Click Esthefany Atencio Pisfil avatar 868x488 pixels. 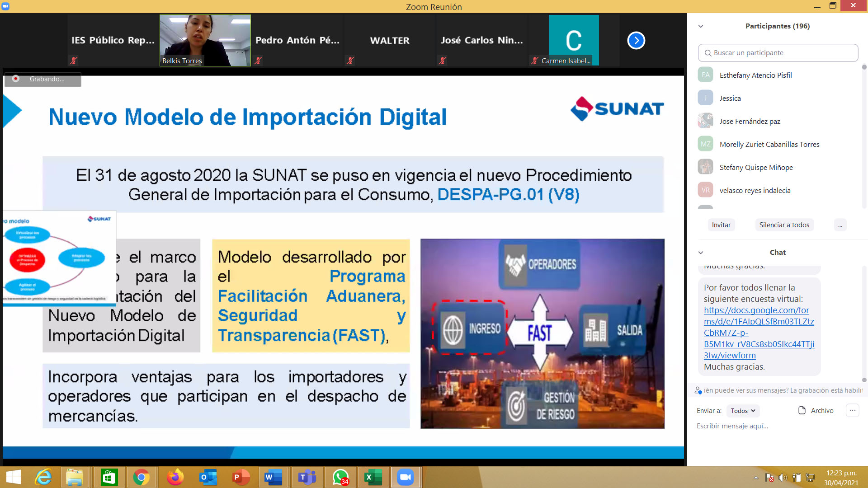coord(705,75)
